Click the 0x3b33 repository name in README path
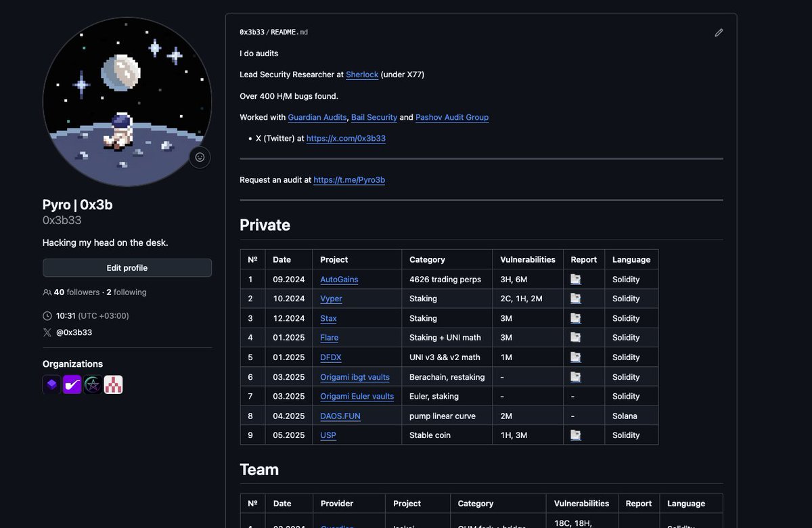Image resolution: width=812 pixels, height=528 pixels. pos(252,32)
